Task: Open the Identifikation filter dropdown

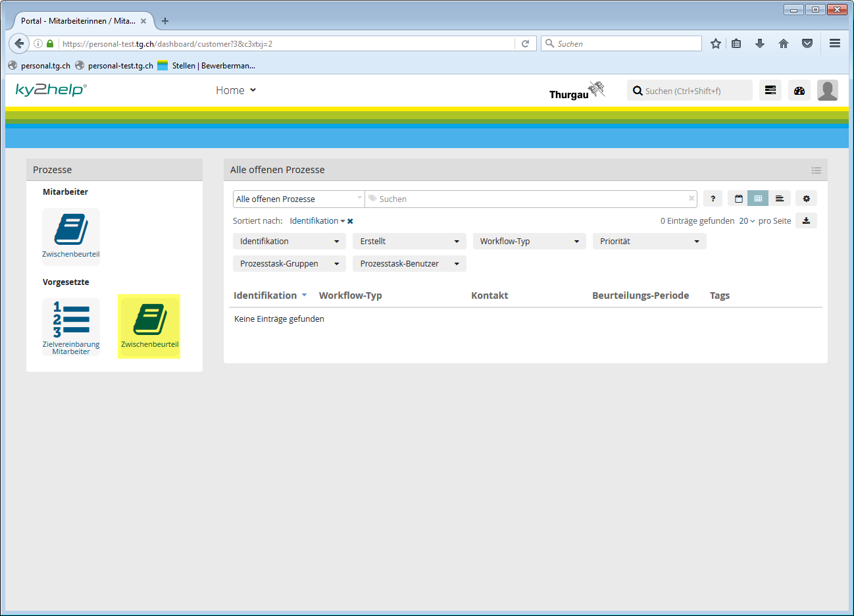Action: tap(289, 242)
